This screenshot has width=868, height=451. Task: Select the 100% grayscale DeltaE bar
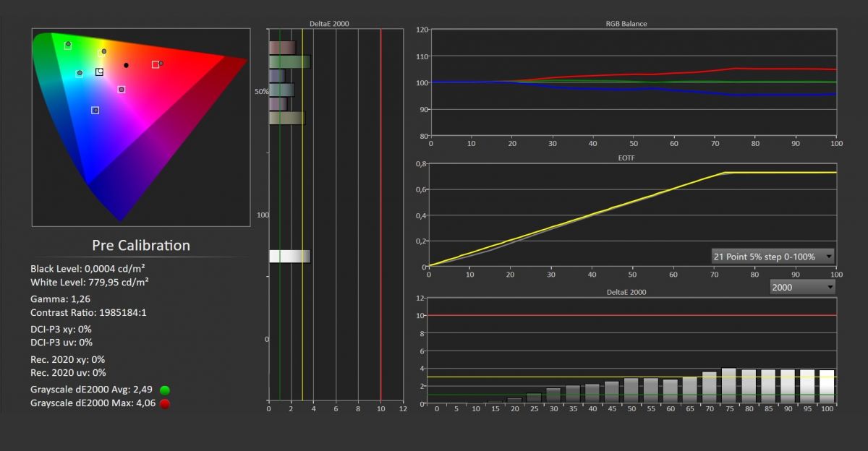[827, 387]
